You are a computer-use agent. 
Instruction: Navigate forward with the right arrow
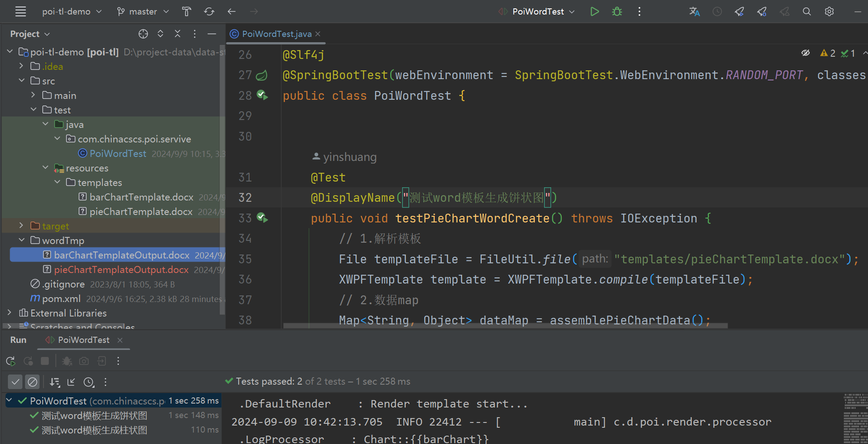click(x=254, y=11)
